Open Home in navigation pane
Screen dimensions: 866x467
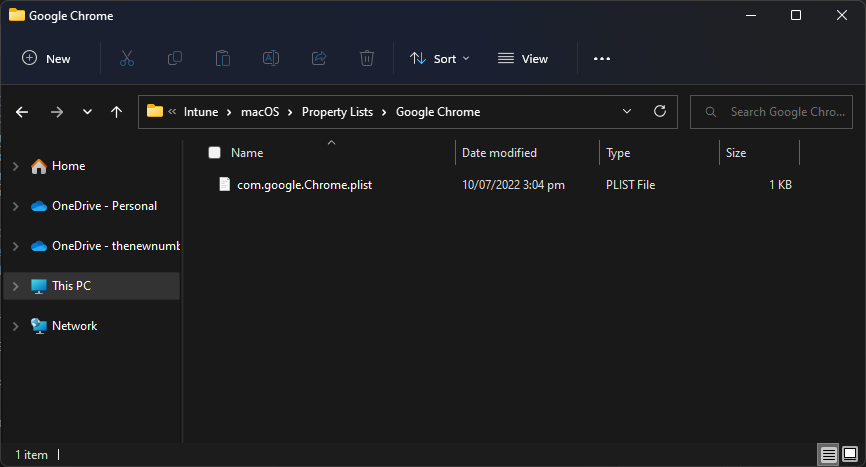(68, 166)
